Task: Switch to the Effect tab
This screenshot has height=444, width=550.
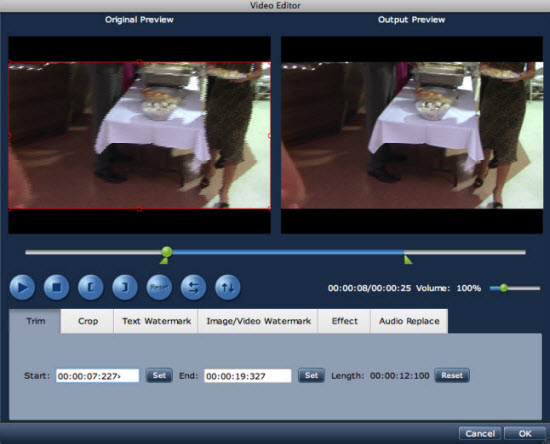Action: tap(344, 321)
